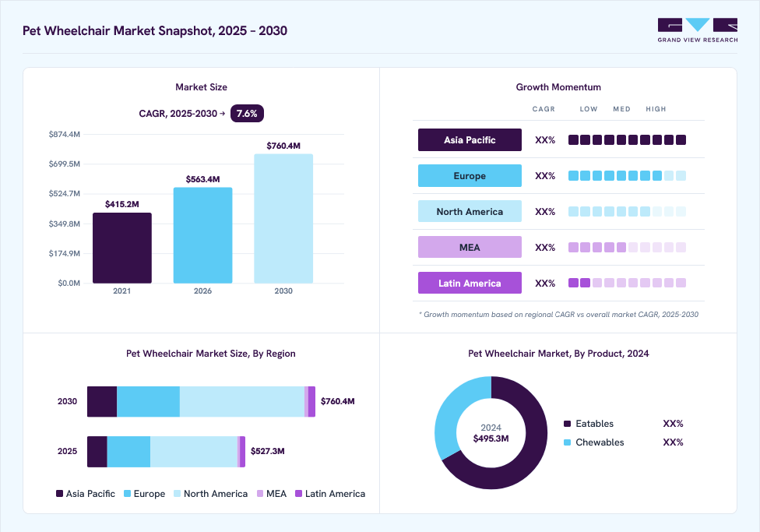Click the $0.0M y-axis label
This screenshot has width=760, height=532.
(69, 283)
